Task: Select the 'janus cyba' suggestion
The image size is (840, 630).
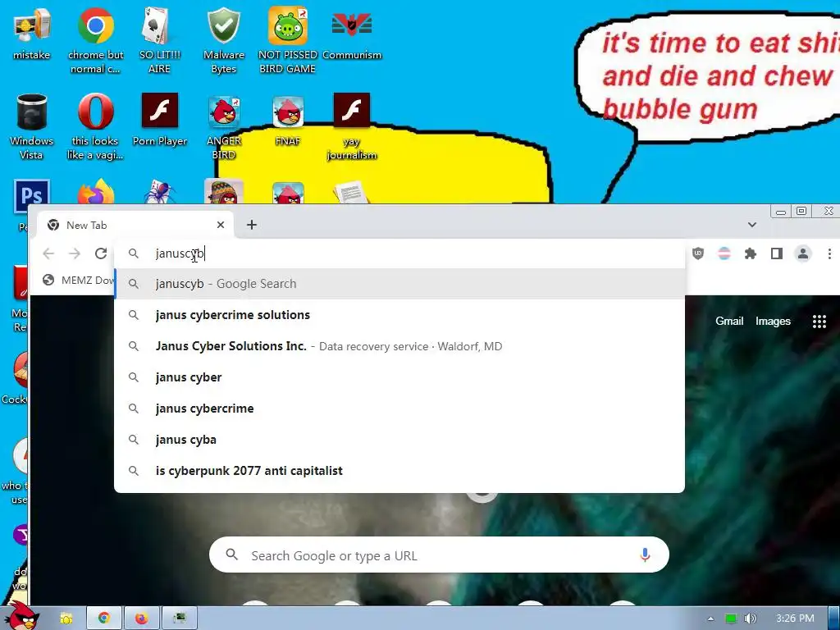Action: click(x=399, y=440)
